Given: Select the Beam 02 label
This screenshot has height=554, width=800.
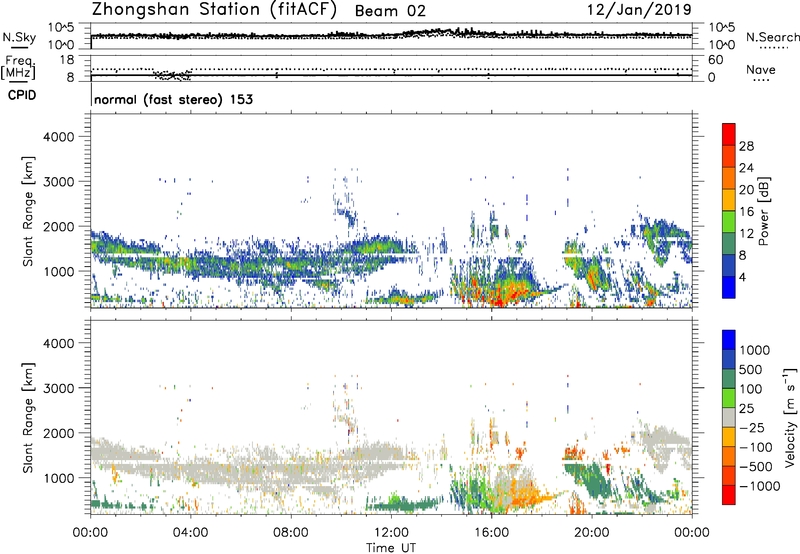Looking at the screenshot, I should click(390, 11).
